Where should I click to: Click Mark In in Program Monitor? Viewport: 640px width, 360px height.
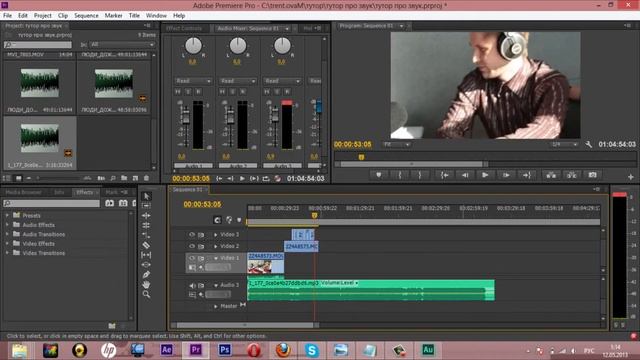click(x=400, y=175)
